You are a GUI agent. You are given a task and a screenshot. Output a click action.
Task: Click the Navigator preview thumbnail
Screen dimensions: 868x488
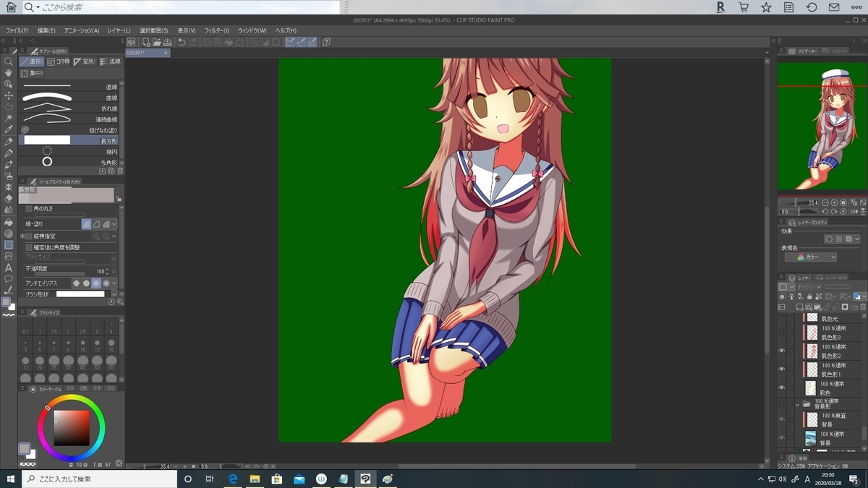pos(822,127)
